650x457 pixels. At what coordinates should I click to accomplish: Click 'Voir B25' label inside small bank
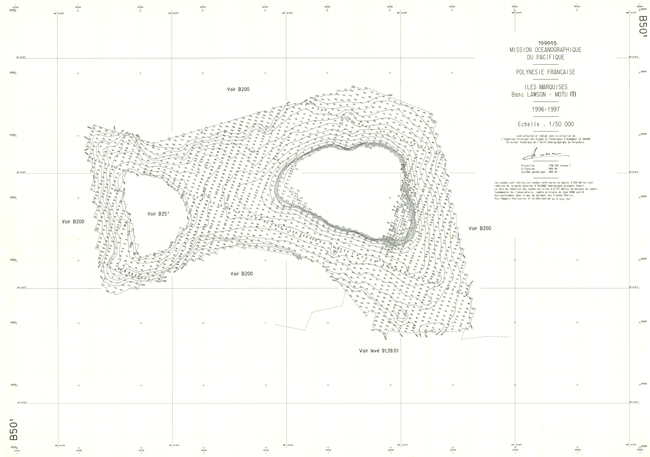click(158, 214)
